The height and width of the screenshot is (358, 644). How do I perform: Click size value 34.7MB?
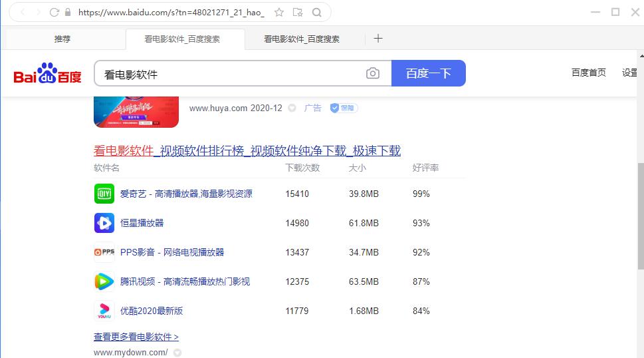coord(364,252)
